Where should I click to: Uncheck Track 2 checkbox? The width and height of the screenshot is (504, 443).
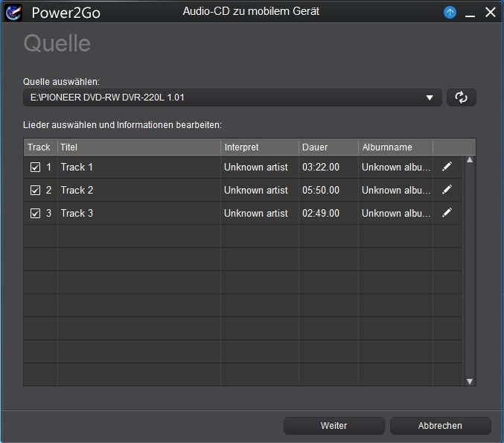35,191
